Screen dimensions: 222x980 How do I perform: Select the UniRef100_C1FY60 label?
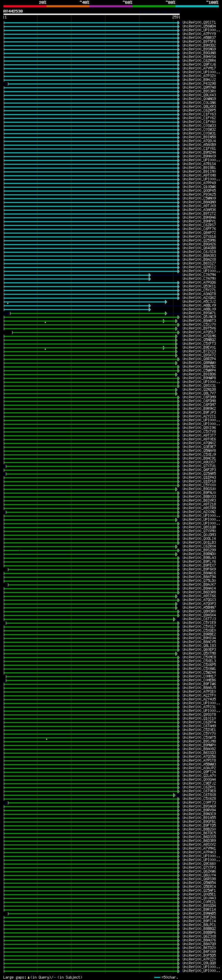tap(199, 122)
